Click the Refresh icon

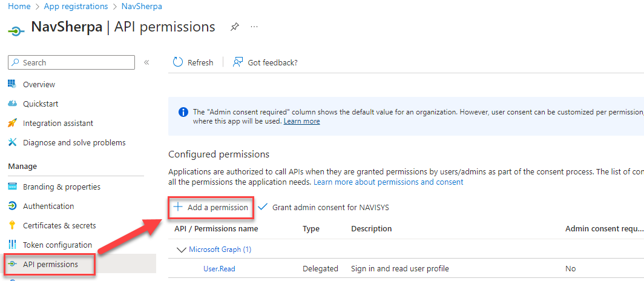[x=178, y=62]
